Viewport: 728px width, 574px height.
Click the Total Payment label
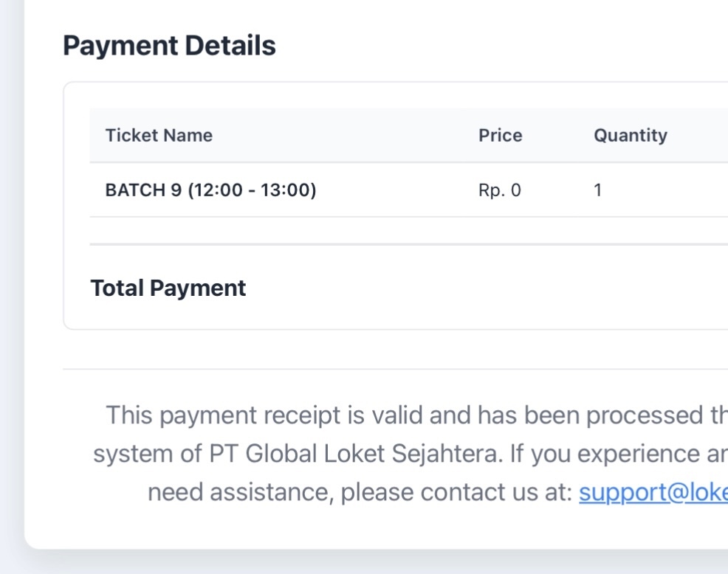168,288
